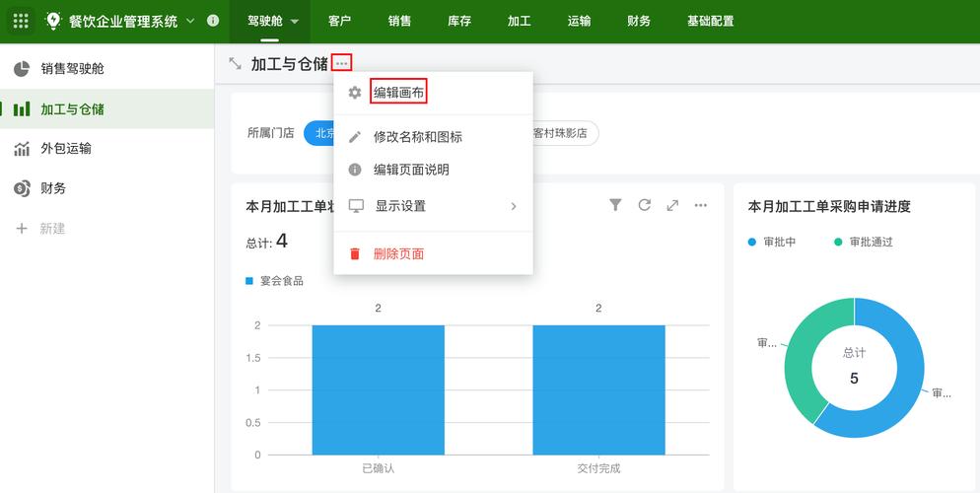Open the 基础配置 tab
The height and width of the screenshot is (493, 980).
point(711,21)
